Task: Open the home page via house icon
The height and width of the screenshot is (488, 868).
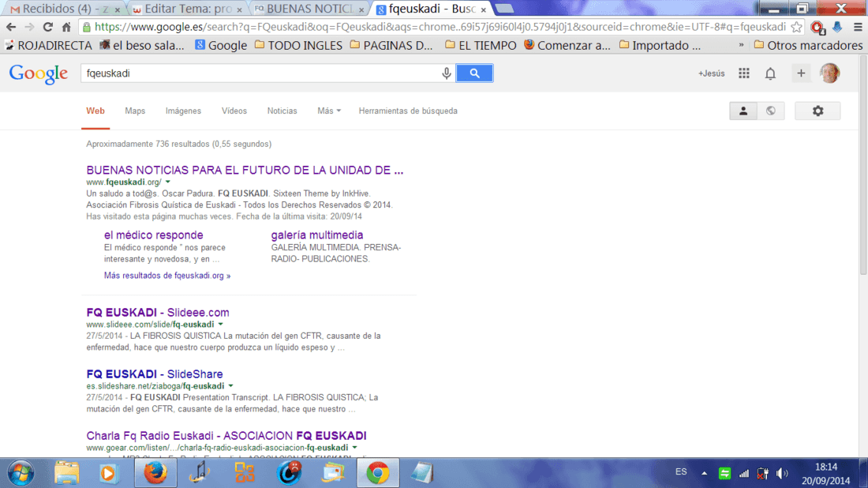Action: (x=66, y=27)
